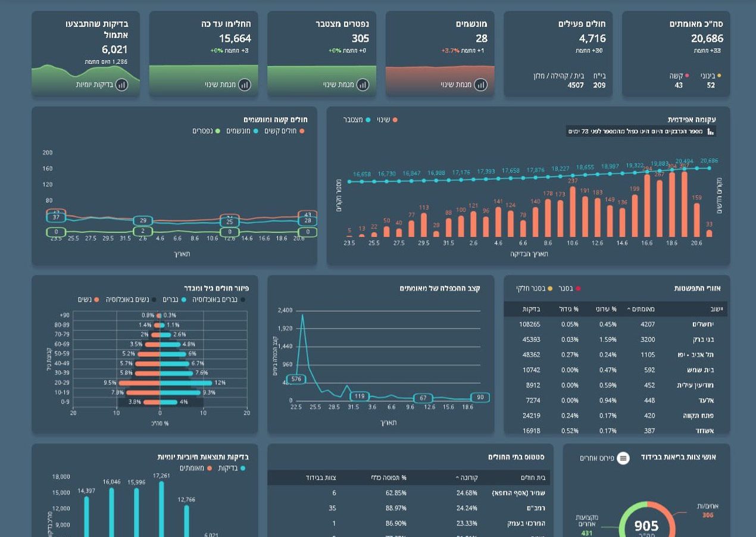
Task: Click the doubling-rate data label 119
Action: pyautogui.click(x=359, y=396)
